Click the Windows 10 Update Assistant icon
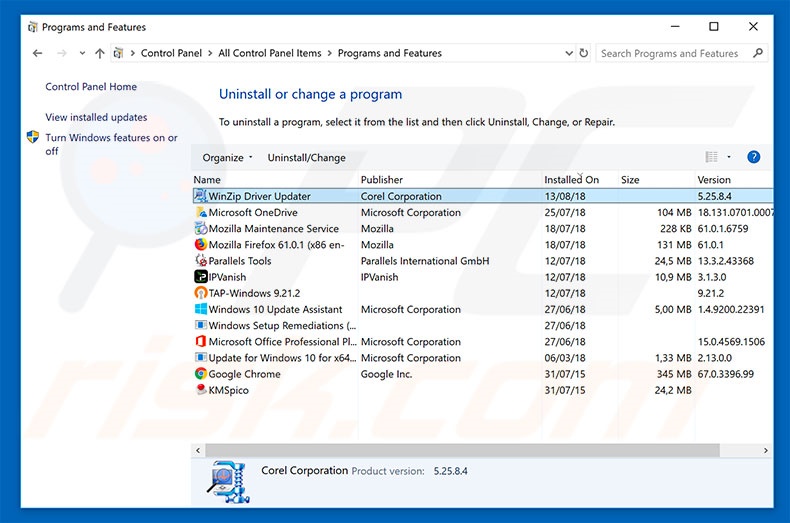 tap(201, 309)
